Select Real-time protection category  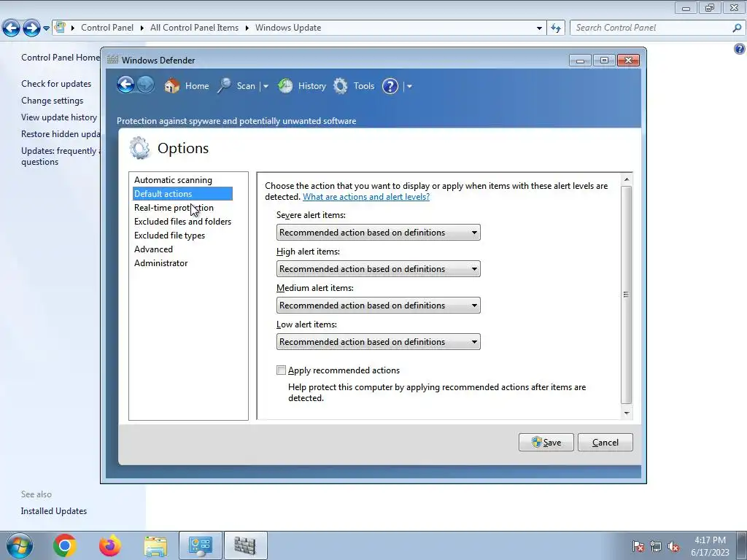pyautogui.click(x=174, y=208)
